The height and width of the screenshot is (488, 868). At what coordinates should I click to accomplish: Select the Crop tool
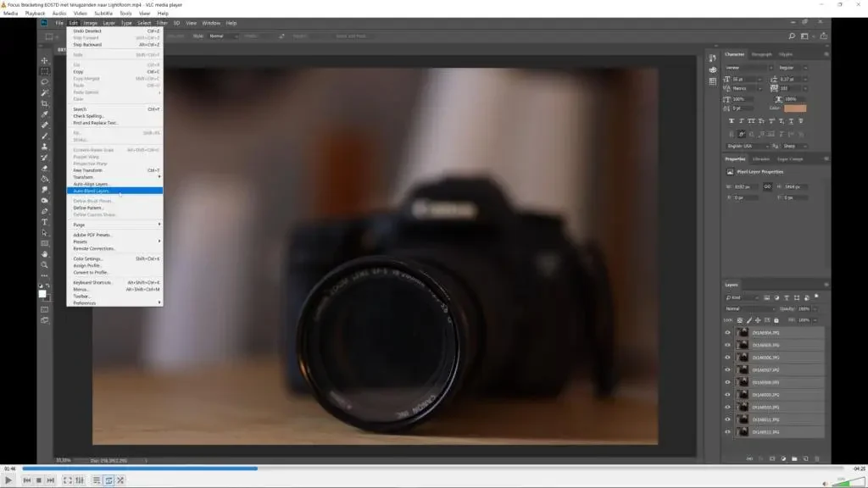(45, 103)
